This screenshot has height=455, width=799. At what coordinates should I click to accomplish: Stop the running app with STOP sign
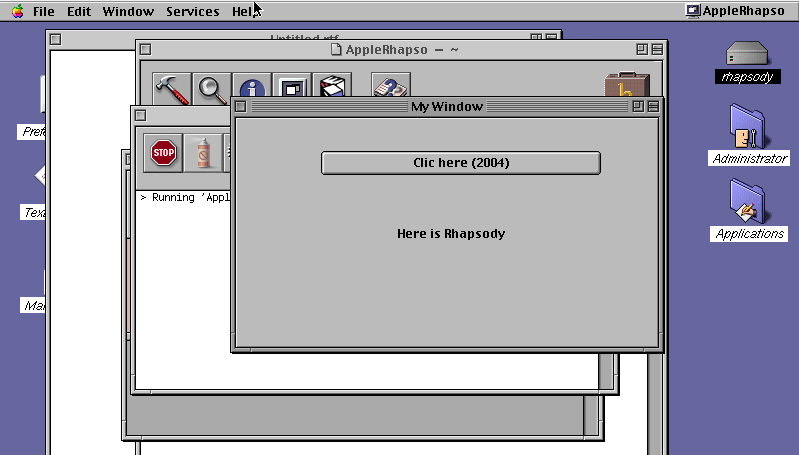tap(163, 153)
